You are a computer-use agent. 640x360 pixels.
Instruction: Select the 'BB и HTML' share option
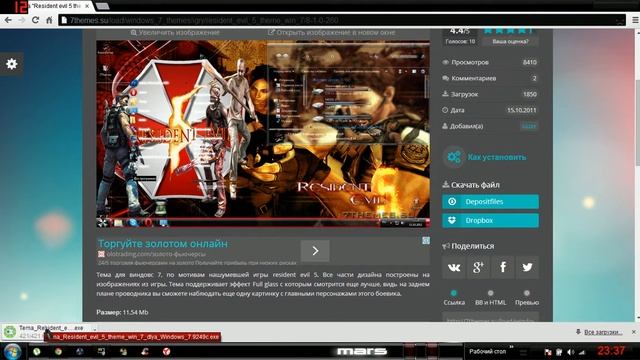tap(490, 298)
